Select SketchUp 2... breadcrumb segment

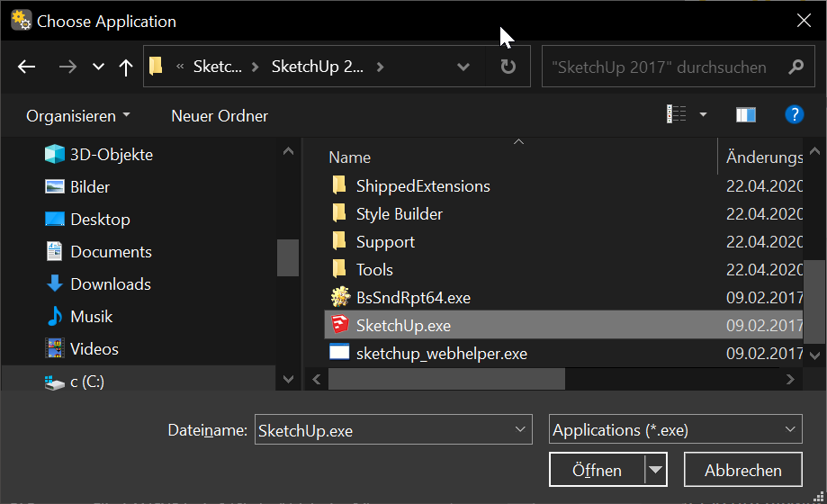(x=317, y=67)
